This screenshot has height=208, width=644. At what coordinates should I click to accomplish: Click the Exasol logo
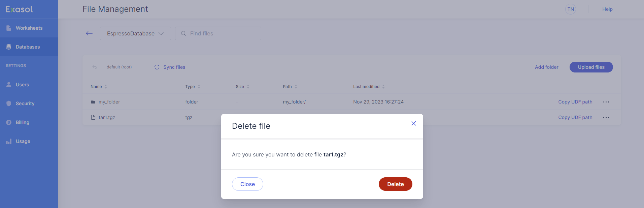point(19,9)
